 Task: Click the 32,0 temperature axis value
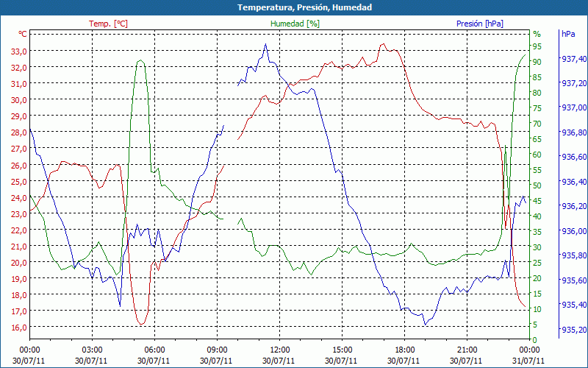point(19,67)
